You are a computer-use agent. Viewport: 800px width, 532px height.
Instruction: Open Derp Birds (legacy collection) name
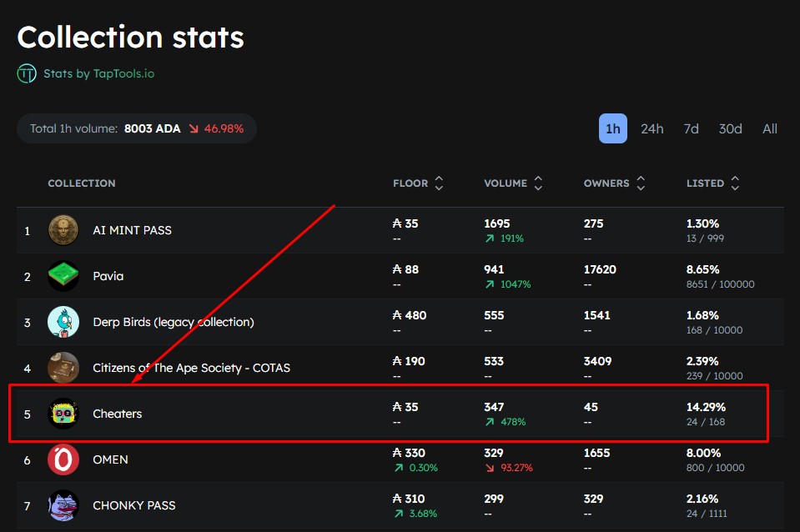(174, 322)
